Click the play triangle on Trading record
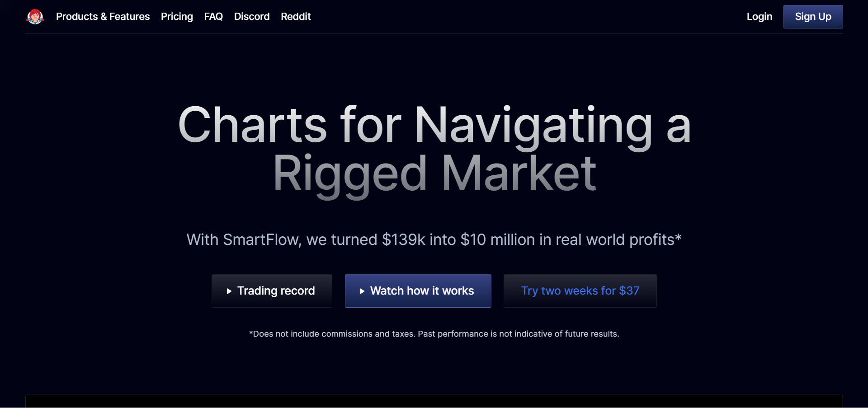The width and height of the screenshot is (868, 408). click(x=229, y=291)
